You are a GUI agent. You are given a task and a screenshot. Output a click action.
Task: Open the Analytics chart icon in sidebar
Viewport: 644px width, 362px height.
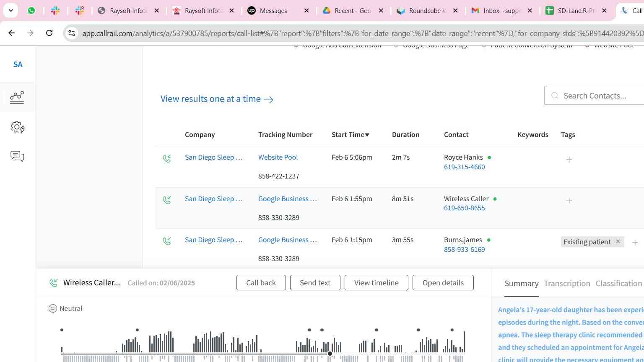coord(17,97)
